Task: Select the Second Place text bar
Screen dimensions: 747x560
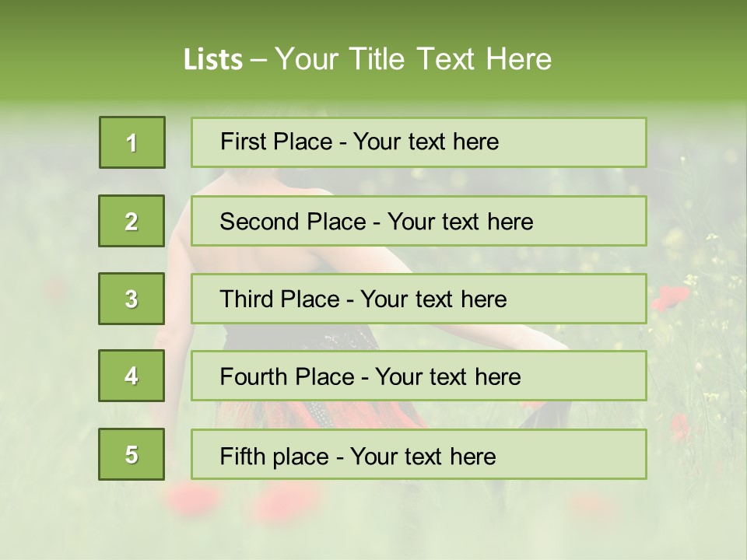Action: pos(419,221)
